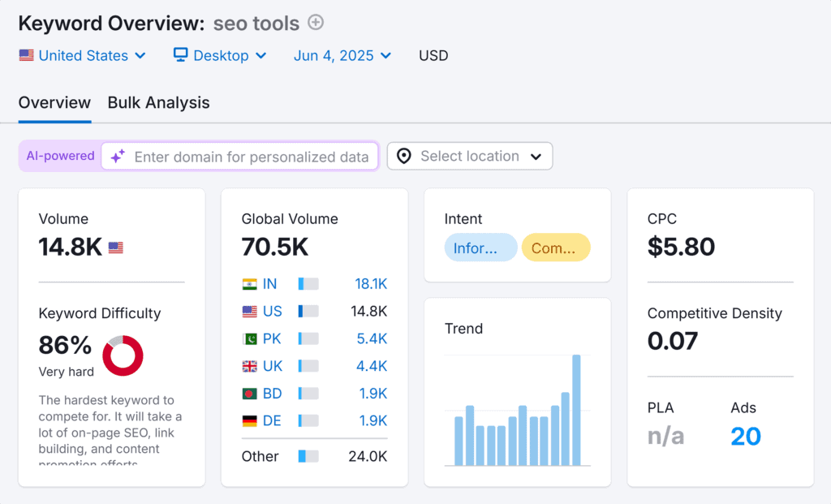The image size is (831, 504).
Task: Select the Informational intent badge
Action: 480,248
